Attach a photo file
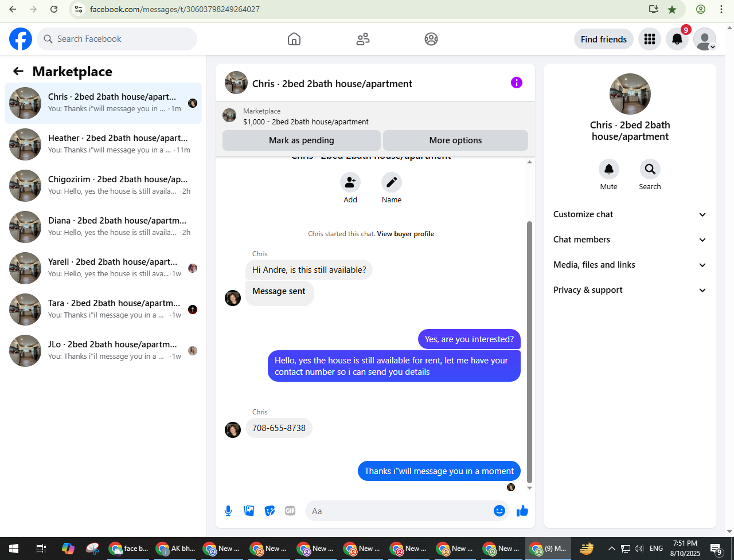Image resolution: width=734 pixels, height=560 pixels. (x=249, y=511)
